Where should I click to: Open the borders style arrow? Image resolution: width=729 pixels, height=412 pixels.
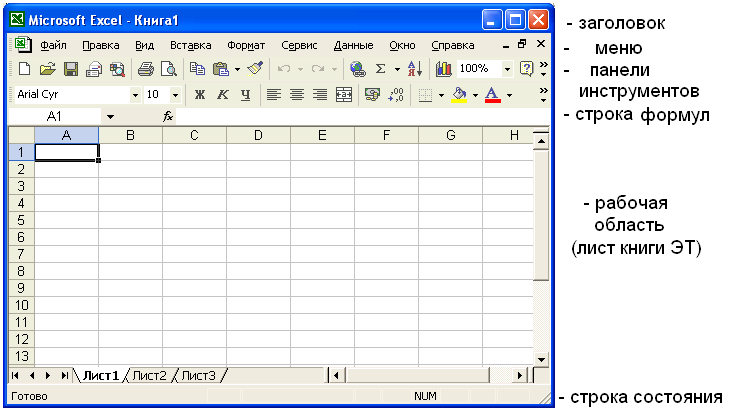point(441,95)
